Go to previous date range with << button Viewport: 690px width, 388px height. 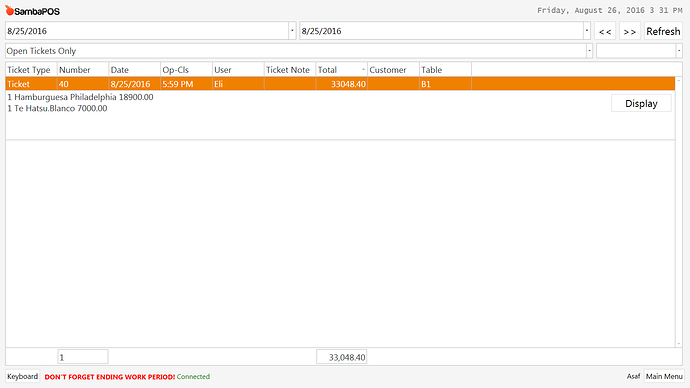click(605, 31)
